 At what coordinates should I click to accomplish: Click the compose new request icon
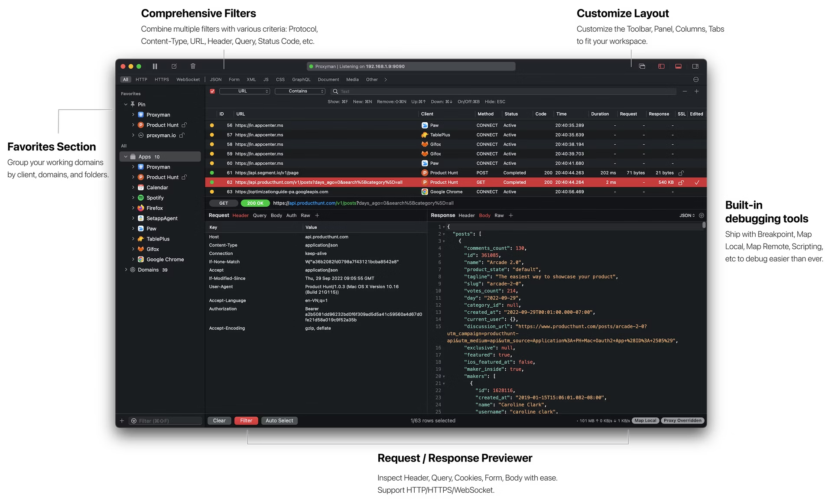pos(174,66)
